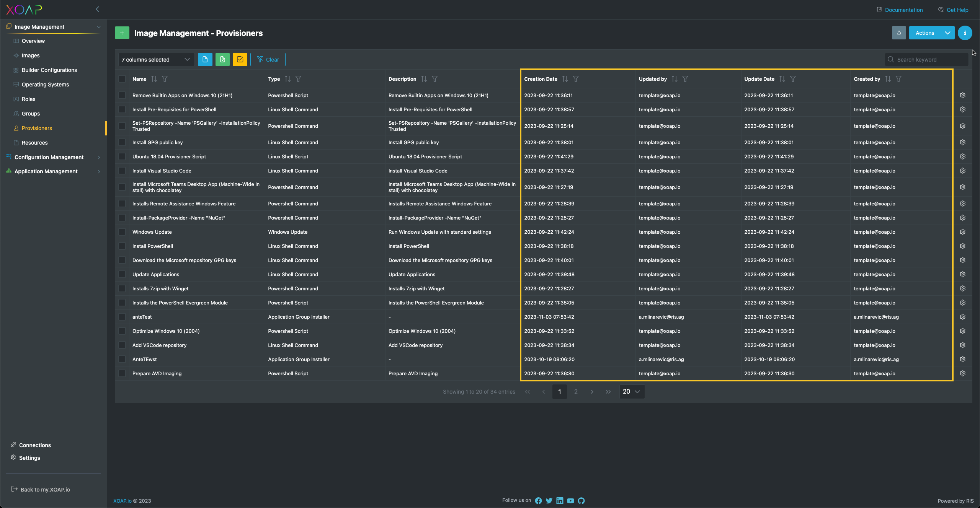
Task: Open filter on Updated by column
Action: point(685,79)
